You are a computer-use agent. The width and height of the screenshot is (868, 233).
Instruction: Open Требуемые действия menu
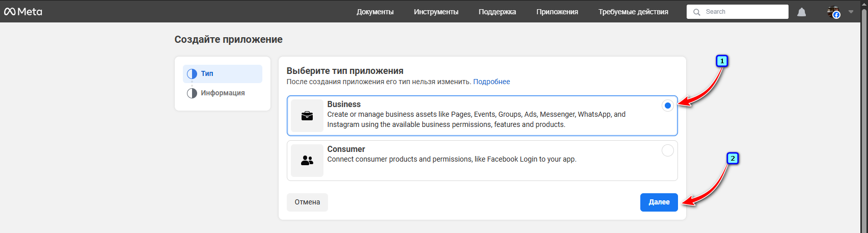coord(633,12)
